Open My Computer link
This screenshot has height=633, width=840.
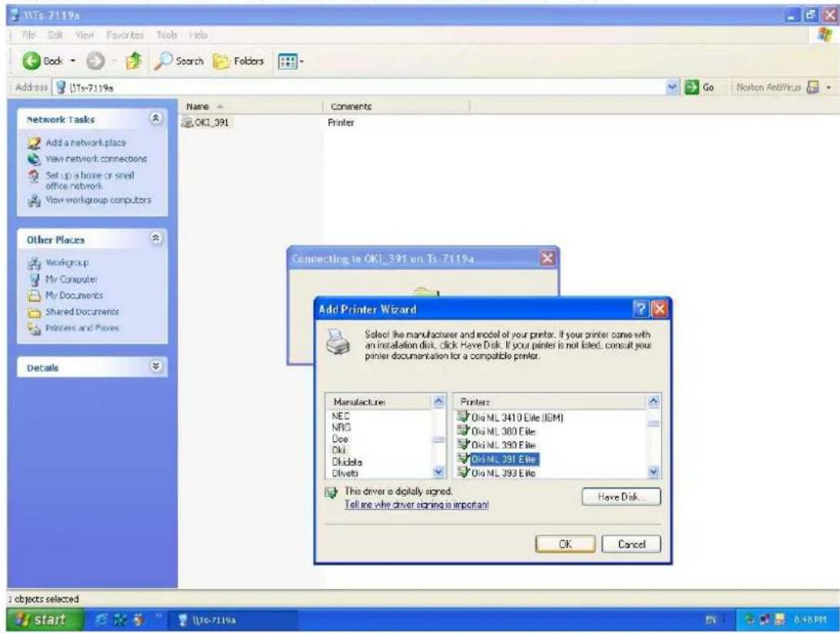coord(72,279)
